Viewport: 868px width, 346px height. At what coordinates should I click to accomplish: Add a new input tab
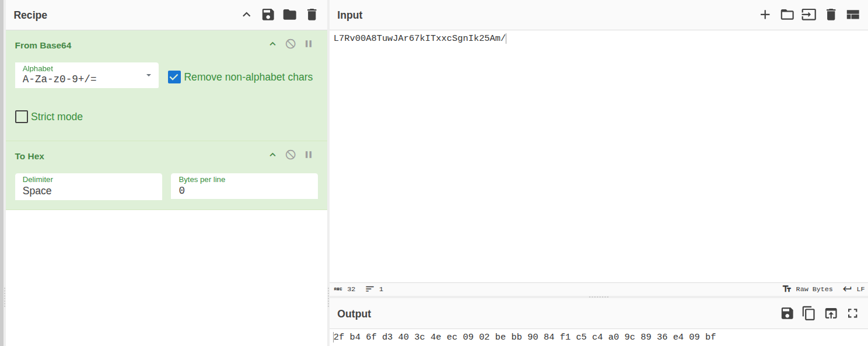coord(765,15)
